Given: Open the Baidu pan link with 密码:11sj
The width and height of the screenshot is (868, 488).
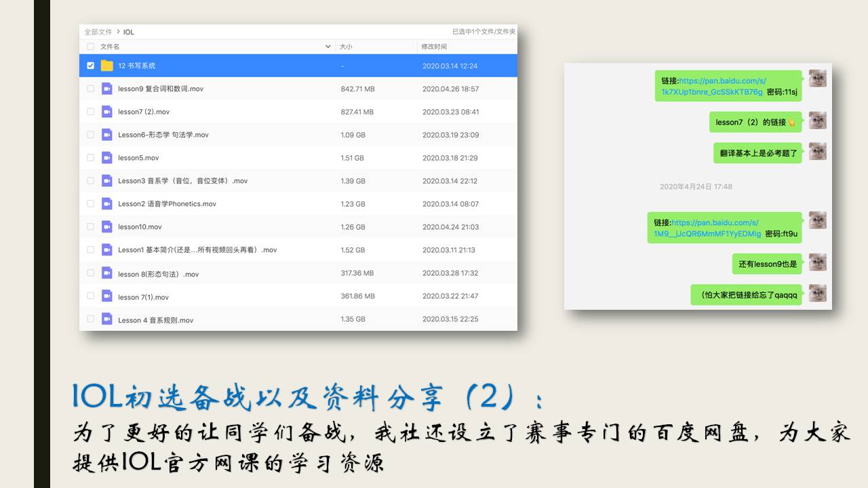Looking at the screenshot, I should coord(712,86).
